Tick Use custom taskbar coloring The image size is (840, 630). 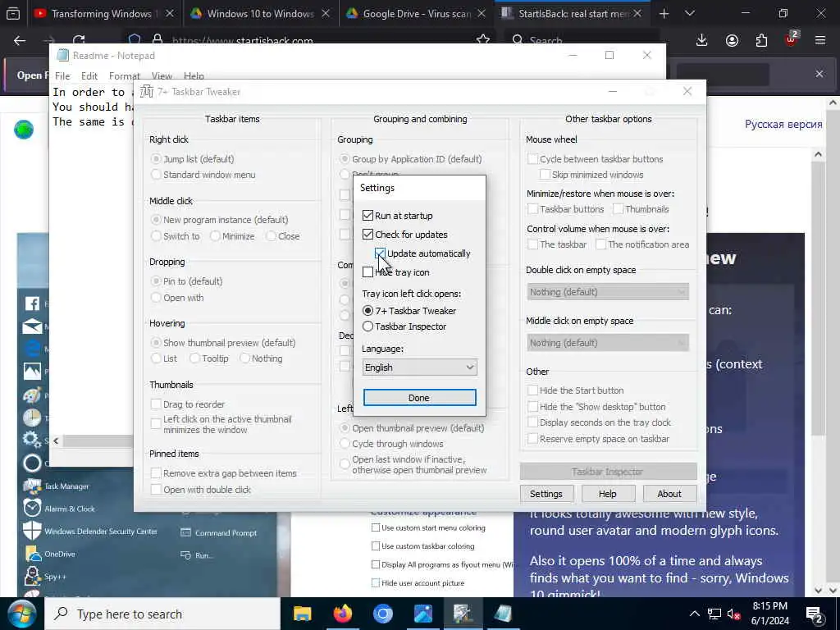tap(376, 546)
